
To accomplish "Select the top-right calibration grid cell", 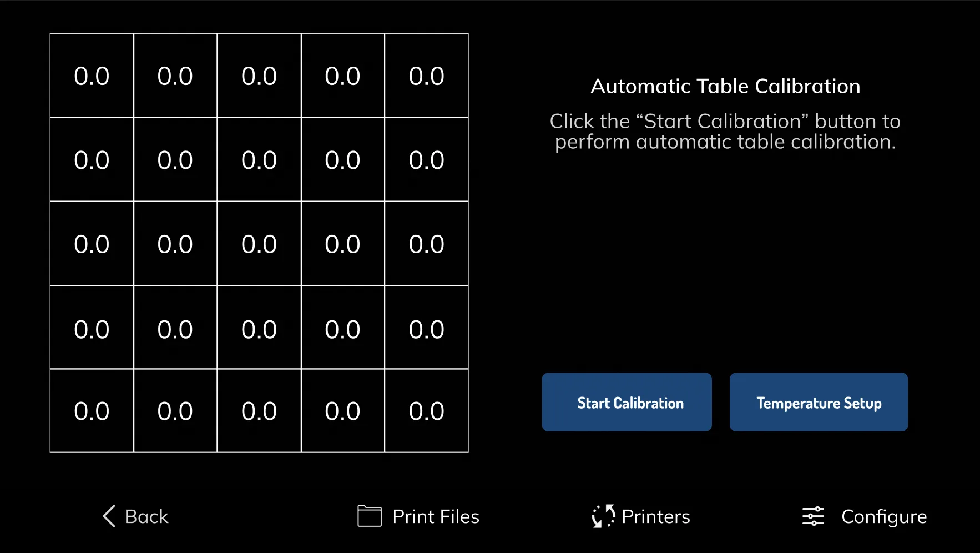I will pos(427,76).
